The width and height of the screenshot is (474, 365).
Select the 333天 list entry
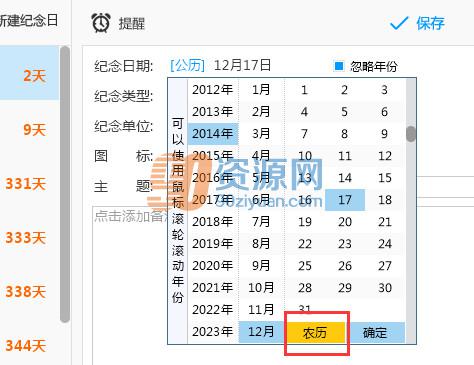click(30, 237)
